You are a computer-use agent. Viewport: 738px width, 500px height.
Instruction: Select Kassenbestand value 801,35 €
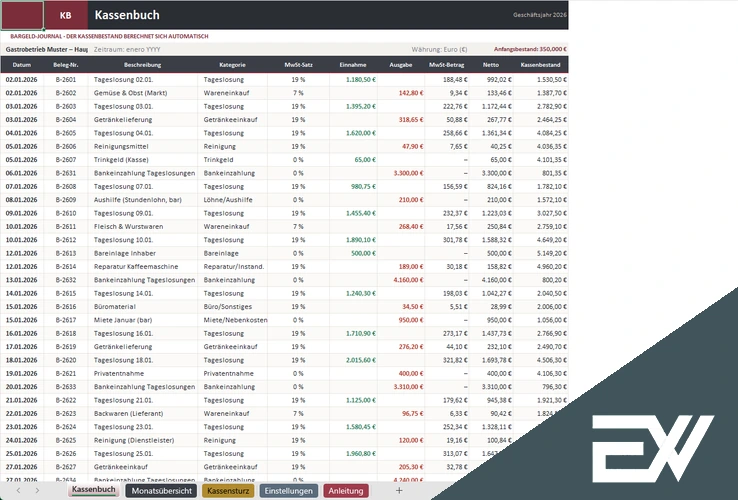(554, 173)
